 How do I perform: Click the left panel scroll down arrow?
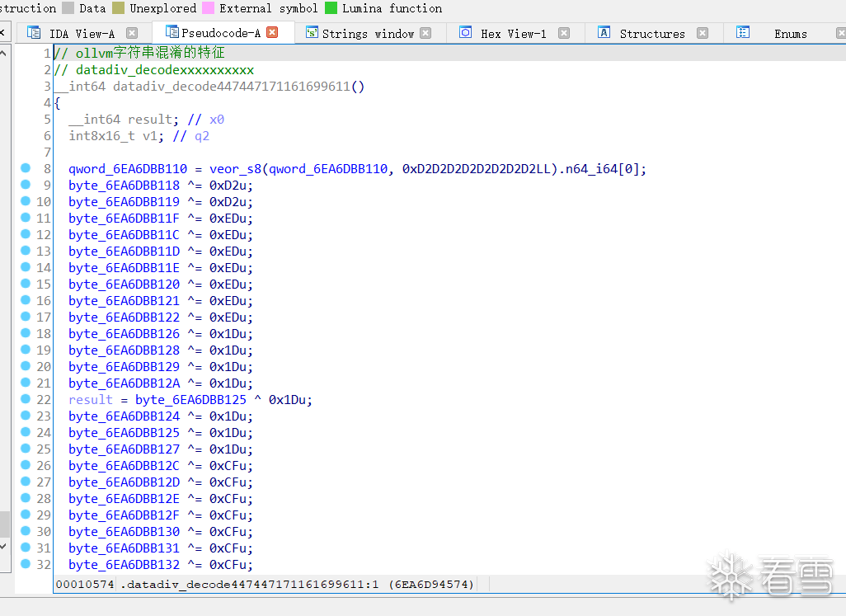pos(4,547)
